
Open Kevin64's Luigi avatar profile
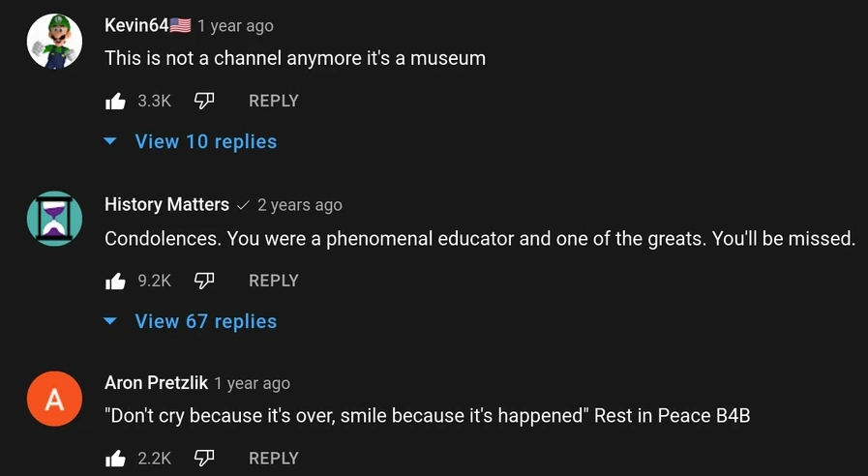[x=54, y=43]
